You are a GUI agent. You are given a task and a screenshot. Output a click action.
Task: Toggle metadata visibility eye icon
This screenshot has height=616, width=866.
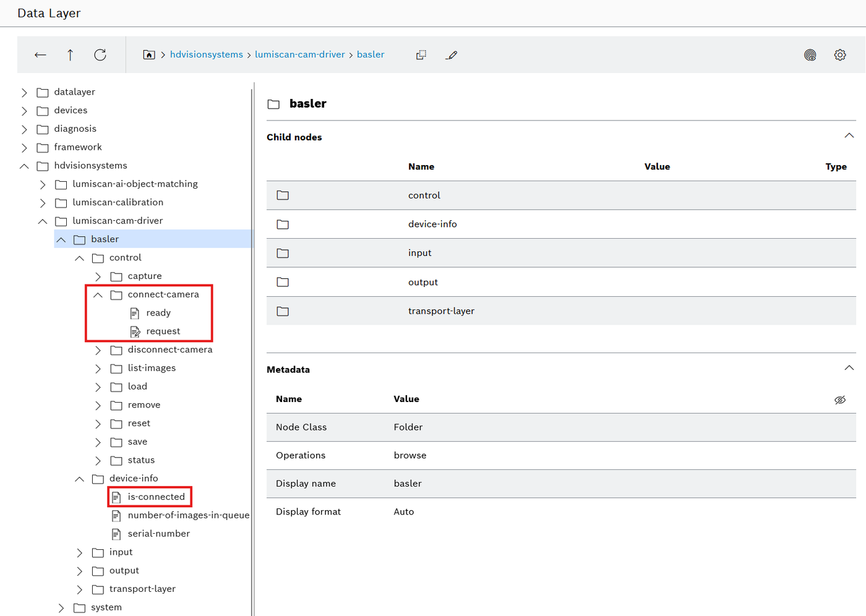click(x=840, y=400)
